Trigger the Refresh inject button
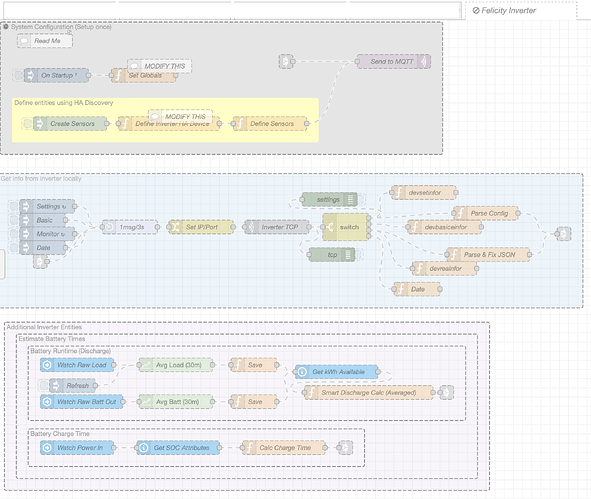Image resolution: width=591 pixels, height=499 pixels. click(43, 386)
